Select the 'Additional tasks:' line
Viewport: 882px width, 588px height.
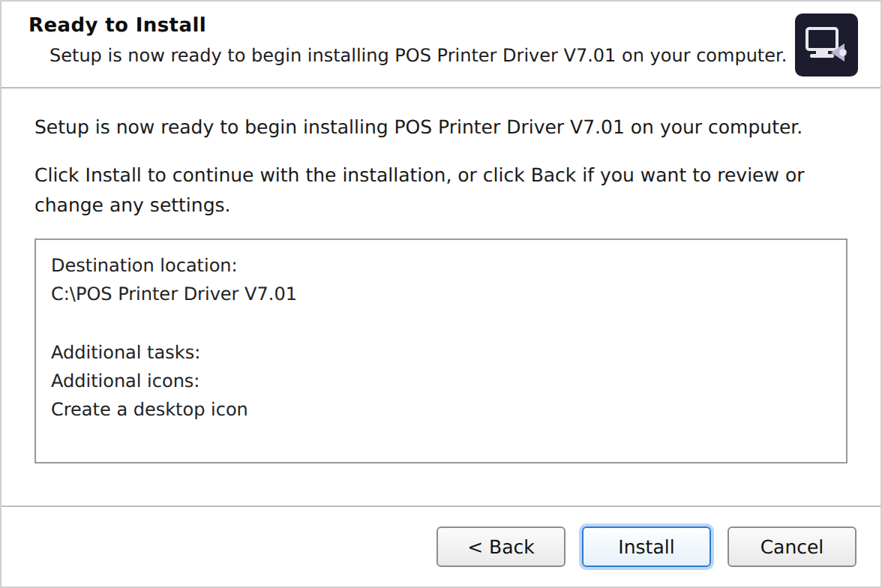point(125,352)
